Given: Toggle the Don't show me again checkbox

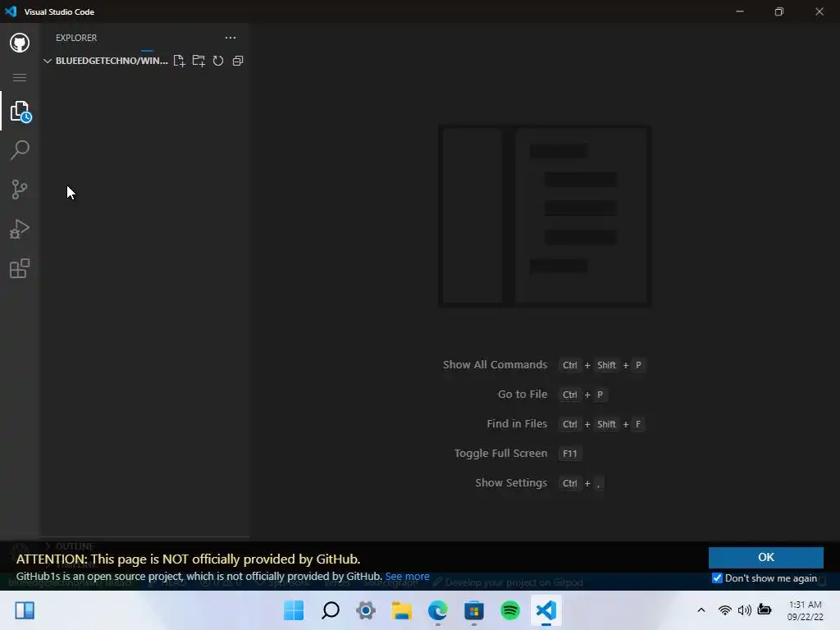Looking at the screenshot, I should click(x=717, y=578).
